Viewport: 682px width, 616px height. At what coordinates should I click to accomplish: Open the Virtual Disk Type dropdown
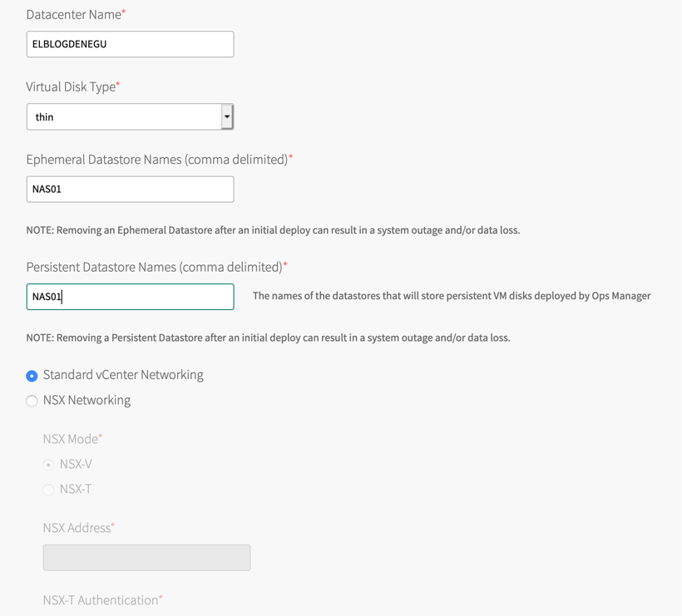(129, 116)
